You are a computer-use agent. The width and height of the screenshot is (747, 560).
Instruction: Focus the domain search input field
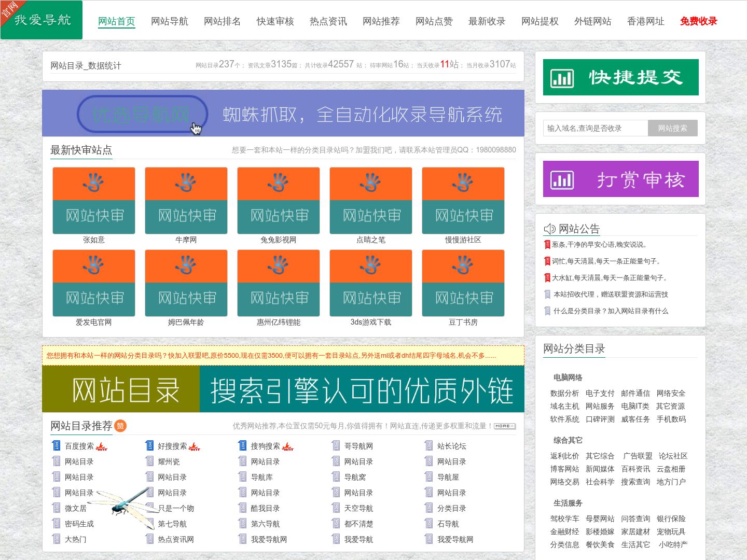coord(596,128)
